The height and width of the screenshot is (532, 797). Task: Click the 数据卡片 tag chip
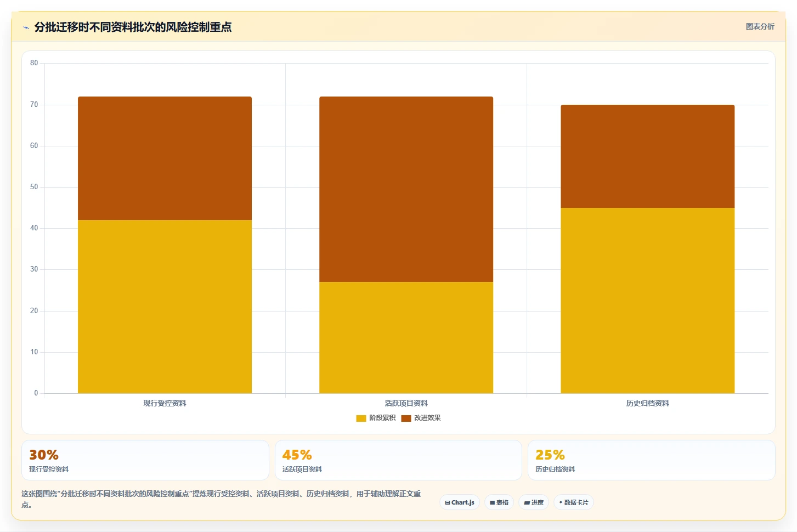(x=574, y=502)
